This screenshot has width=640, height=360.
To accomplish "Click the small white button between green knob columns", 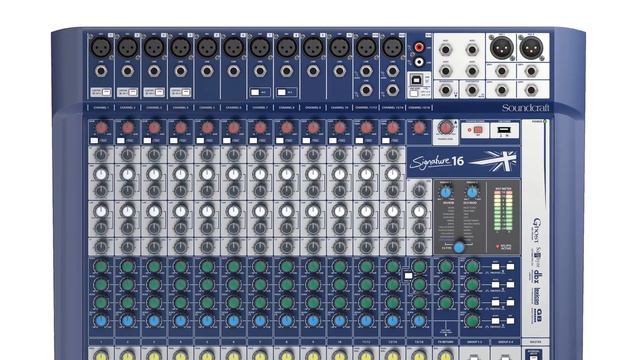I will point(408,276).
